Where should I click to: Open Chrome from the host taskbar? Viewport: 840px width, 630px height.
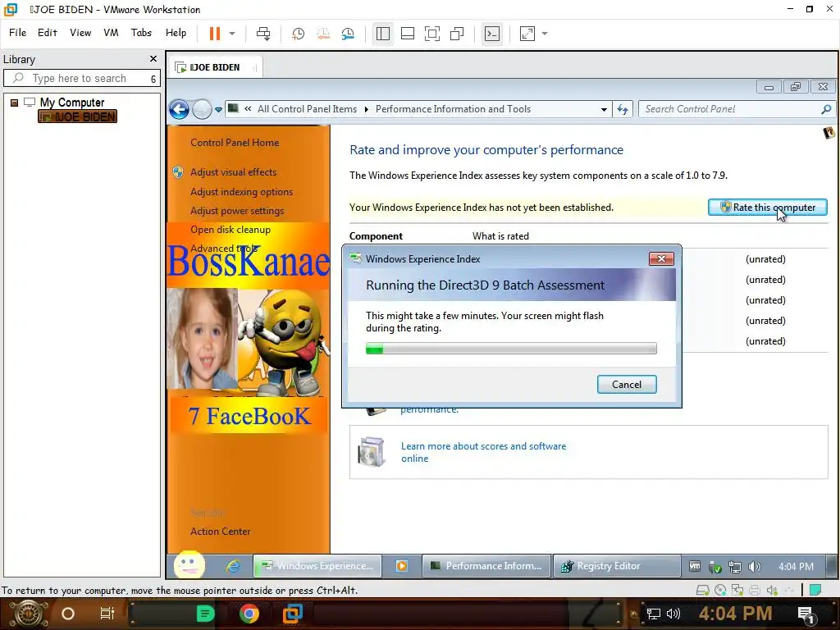[249, 614]
